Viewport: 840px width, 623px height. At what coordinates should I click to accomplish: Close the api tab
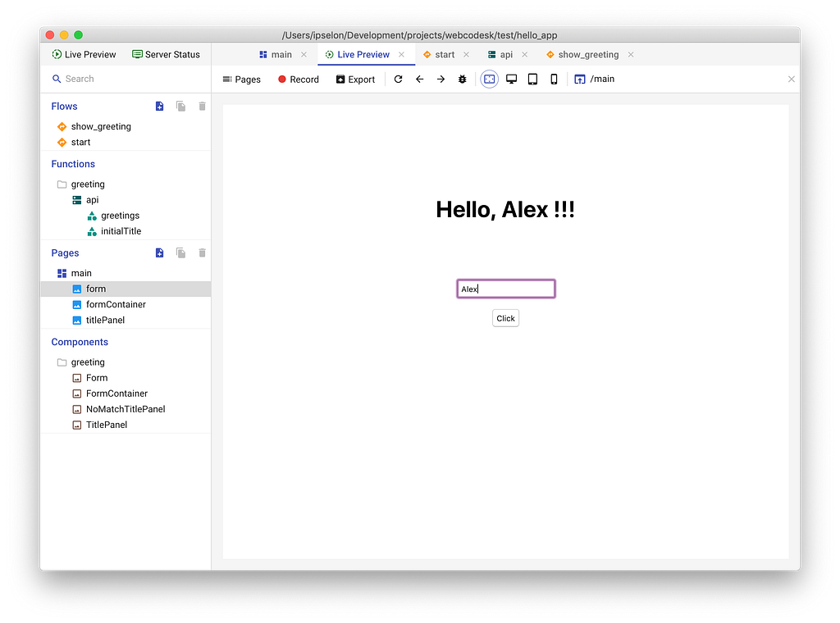[524, 55]
